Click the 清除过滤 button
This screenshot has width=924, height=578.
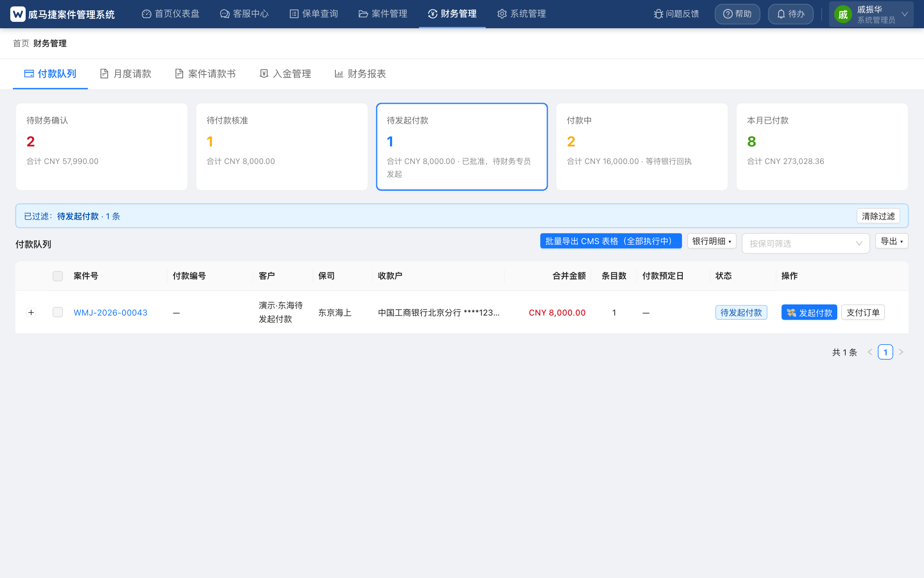878,216
